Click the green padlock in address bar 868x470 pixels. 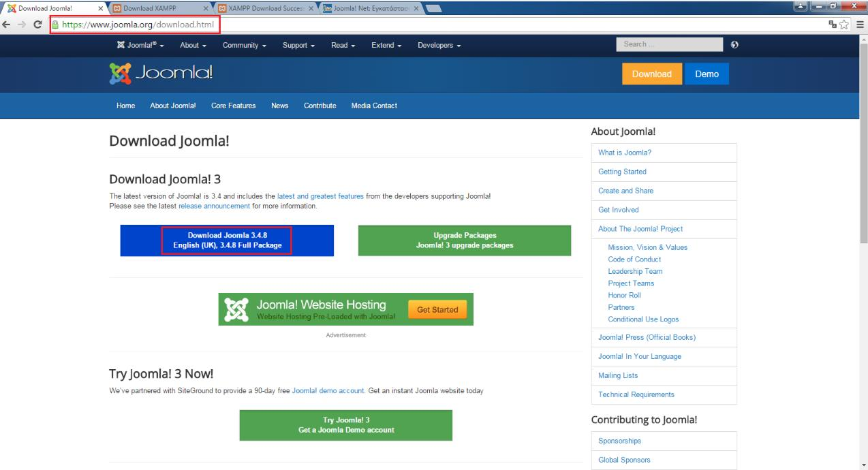pyautogui.click(x=57, y=25)
